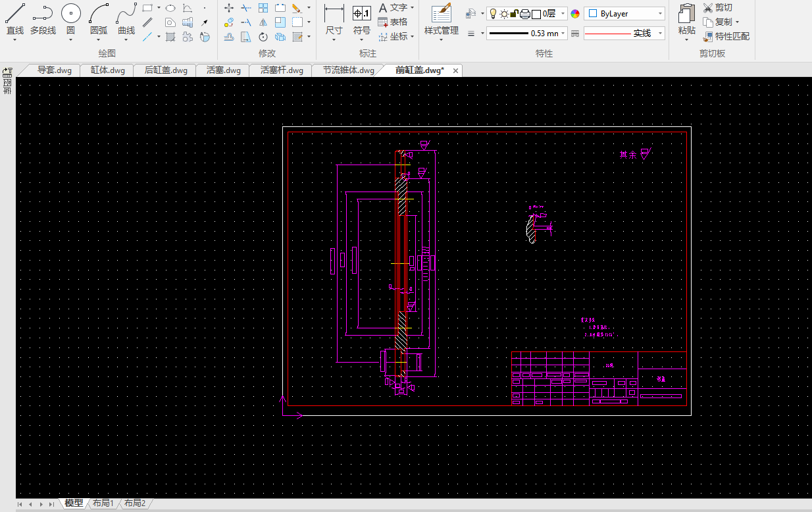Click the Match Properties (特性匹配) button
This screenshot has height=512, width=812.
pos(726,36)
